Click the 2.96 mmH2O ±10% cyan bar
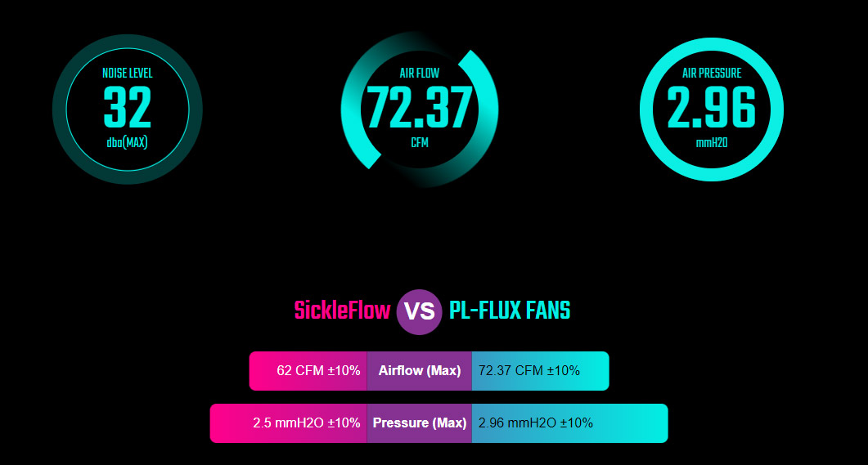 click(570, 423)
